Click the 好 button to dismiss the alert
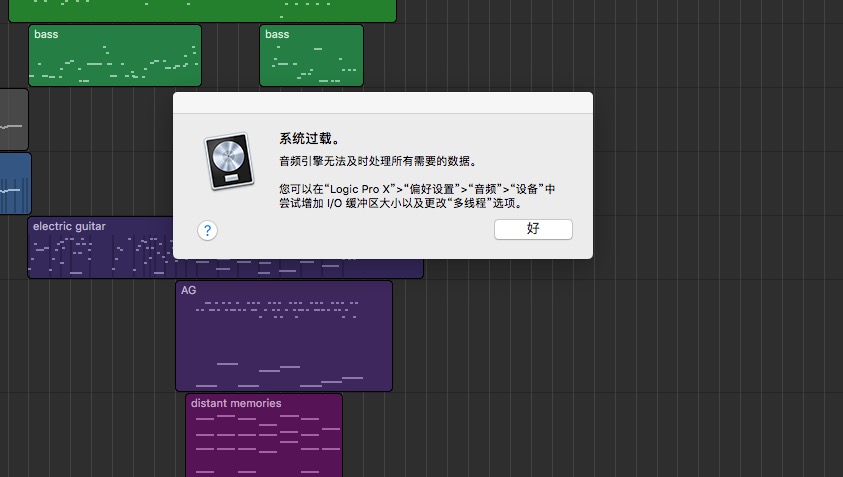 (533, 229)
